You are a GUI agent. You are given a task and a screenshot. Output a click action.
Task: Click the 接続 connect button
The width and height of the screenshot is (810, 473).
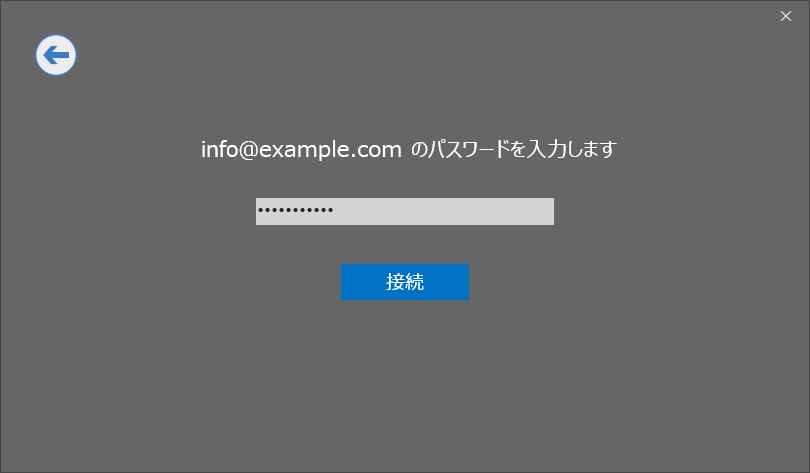click(x=404, y=282)
